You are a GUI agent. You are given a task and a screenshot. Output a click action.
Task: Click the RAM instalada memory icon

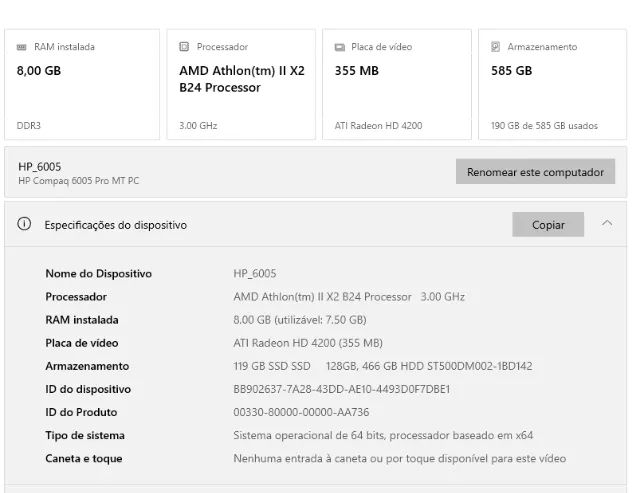(21, 47)
